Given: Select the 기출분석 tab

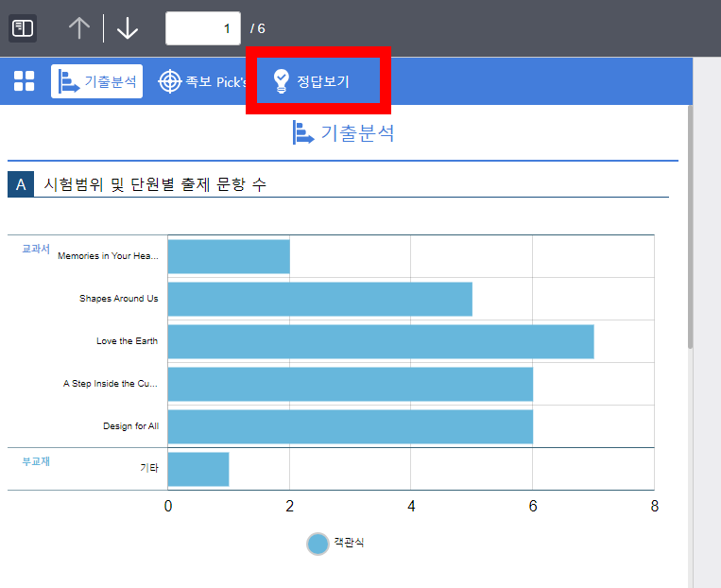Looking at the screenshot, I should (x=96, y=81).
